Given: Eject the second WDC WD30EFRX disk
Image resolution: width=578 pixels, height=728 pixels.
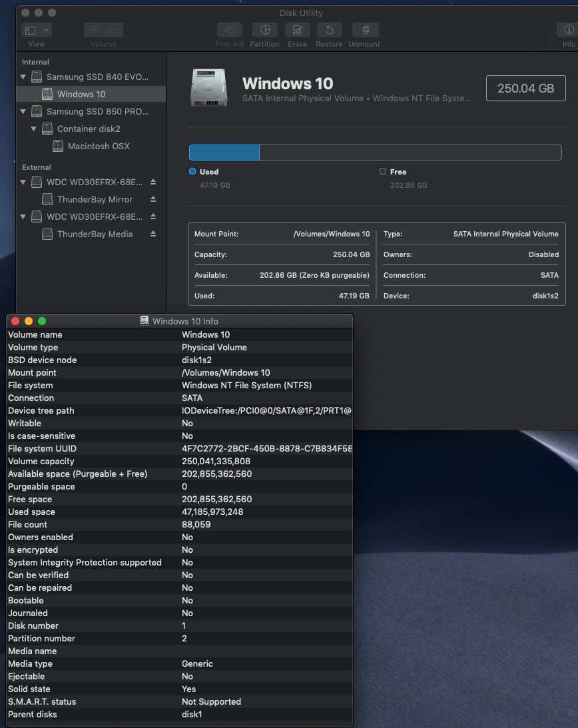Looking at the screenshot, I should (x=152, y=217).
